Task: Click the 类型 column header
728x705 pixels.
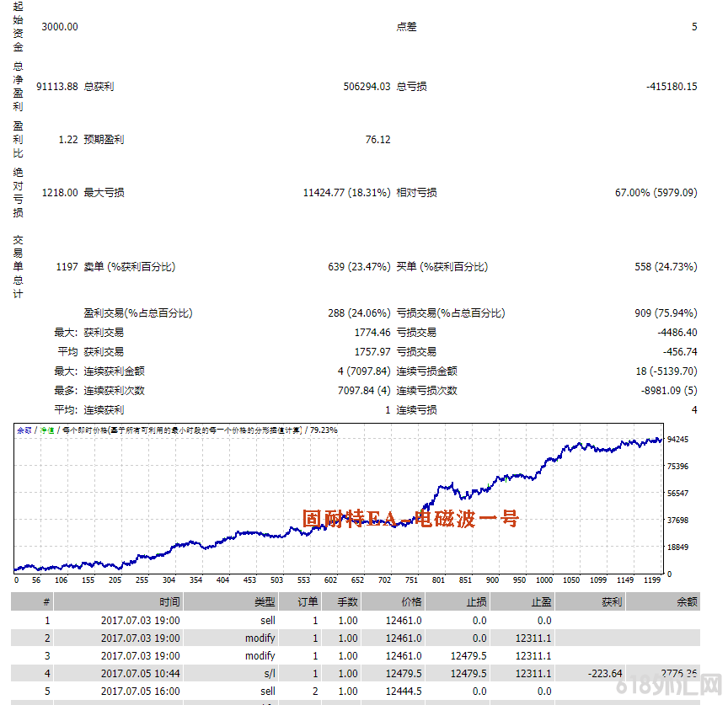Action: tap(265, 601)
